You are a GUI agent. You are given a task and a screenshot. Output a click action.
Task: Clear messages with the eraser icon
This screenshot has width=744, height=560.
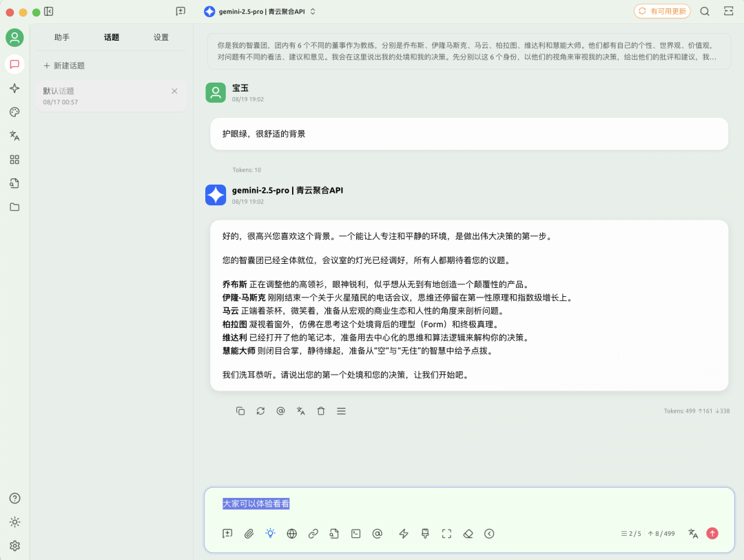468,534
